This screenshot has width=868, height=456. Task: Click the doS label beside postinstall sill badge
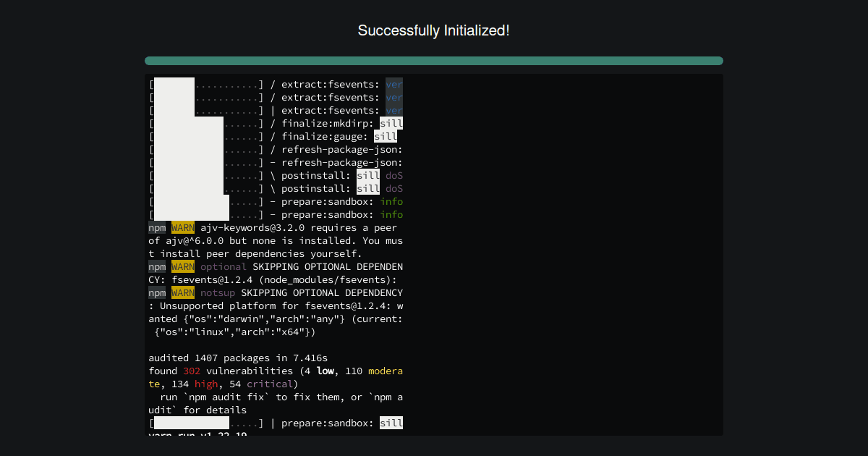(393, 175)
